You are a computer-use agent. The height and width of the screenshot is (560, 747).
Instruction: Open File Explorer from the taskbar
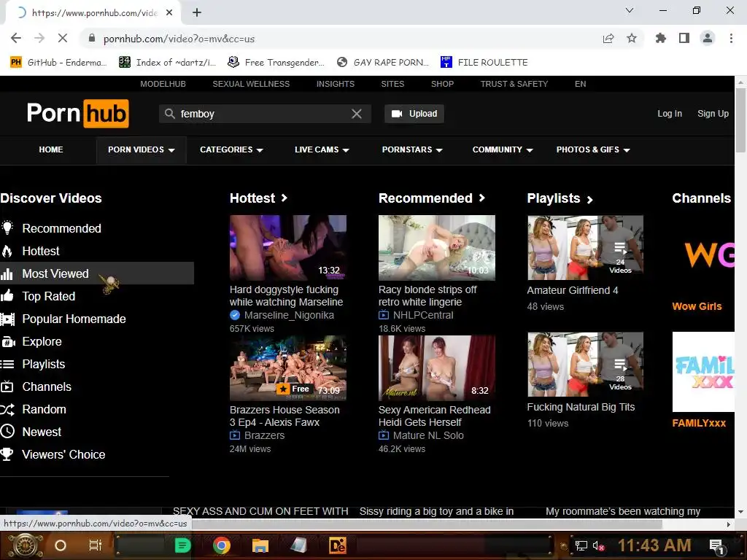tap(260, 545)
